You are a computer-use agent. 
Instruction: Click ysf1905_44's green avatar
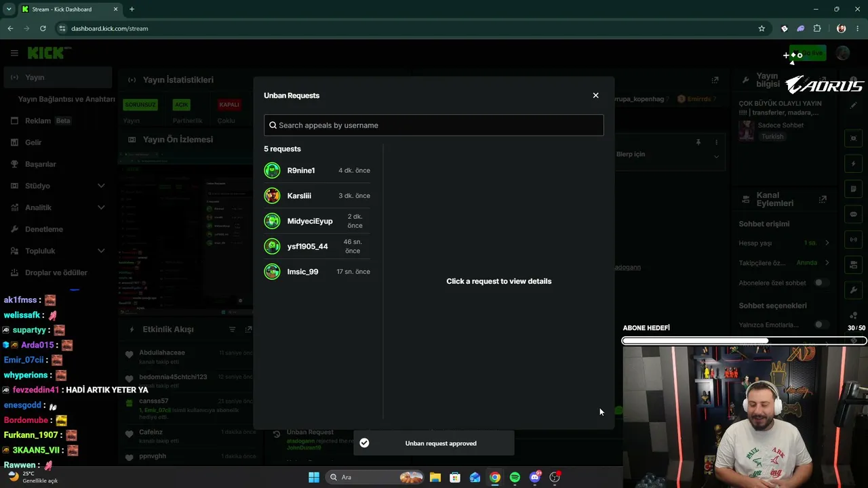272,247
